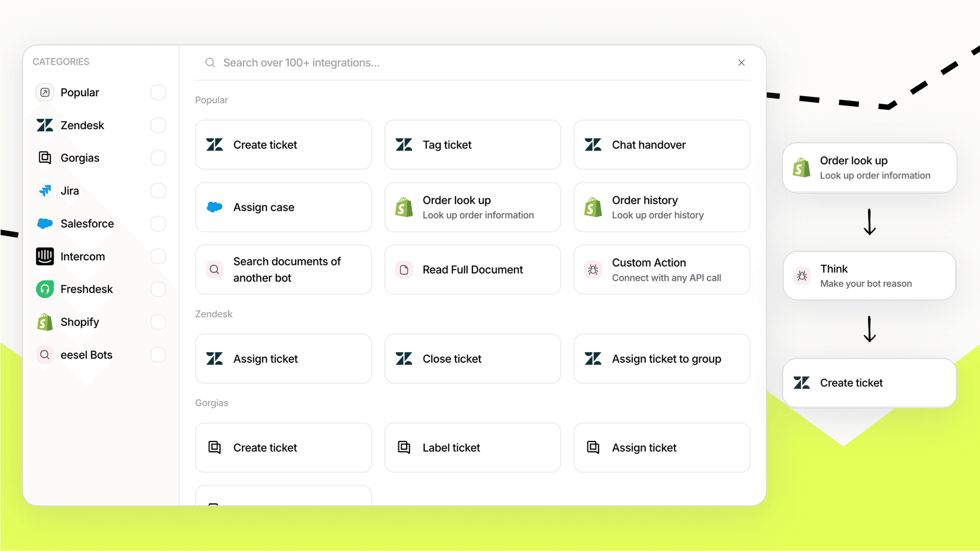Check the Shopify category checkbox
The width and height of the screenshot is (980, 551).
pos(158,322)
